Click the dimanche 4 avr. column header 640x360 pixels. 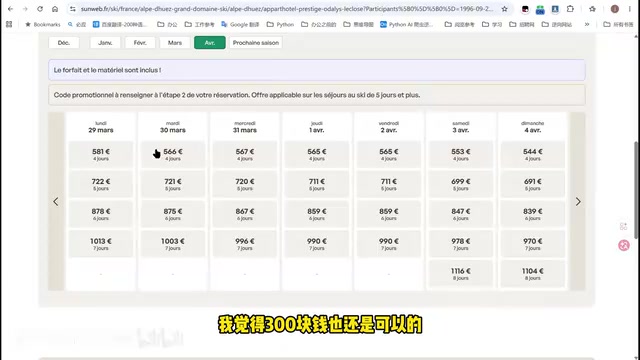click(533, 127)
